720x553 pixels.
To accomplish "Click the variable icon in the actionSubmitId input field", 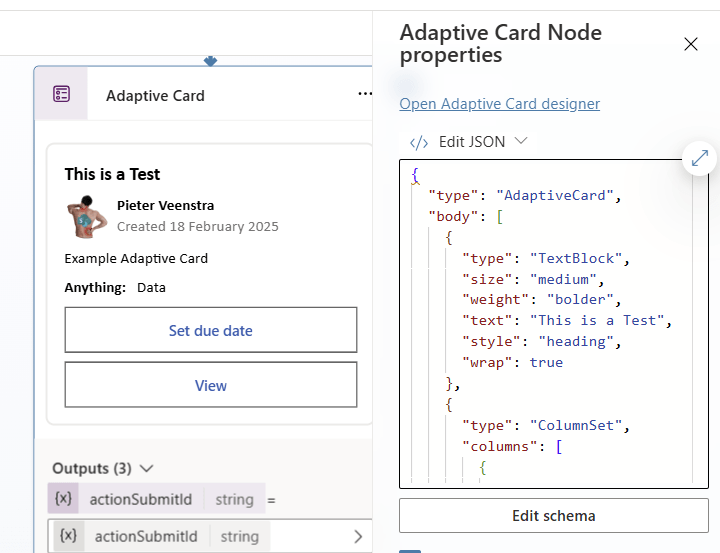I will pyautogui.click(x=68, y=536).
